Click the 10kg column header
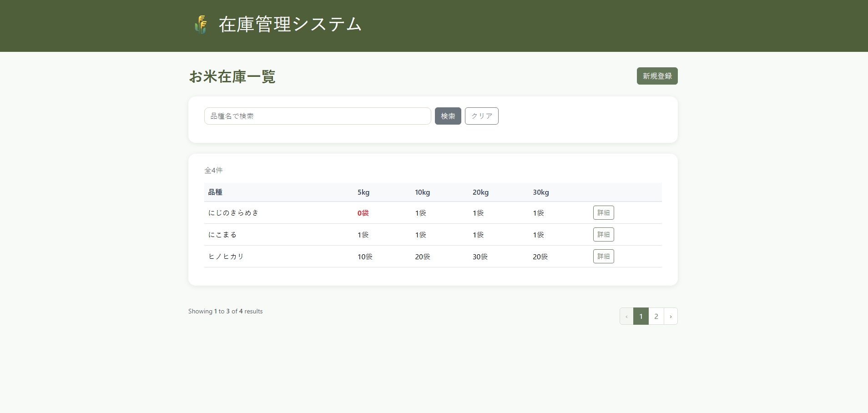The image size is (868, 413). [422, 192]
